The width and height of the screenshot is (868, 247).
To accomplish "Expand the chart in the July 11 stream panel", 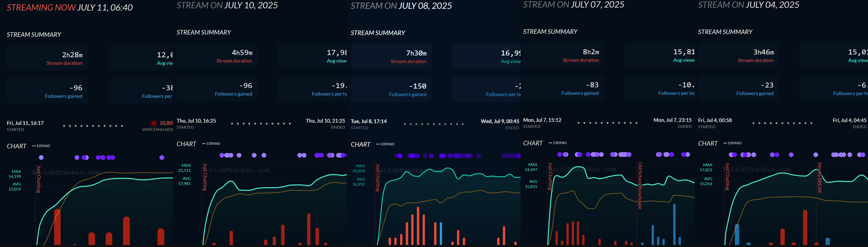I will pyautogui.click(x=41, y=146).
